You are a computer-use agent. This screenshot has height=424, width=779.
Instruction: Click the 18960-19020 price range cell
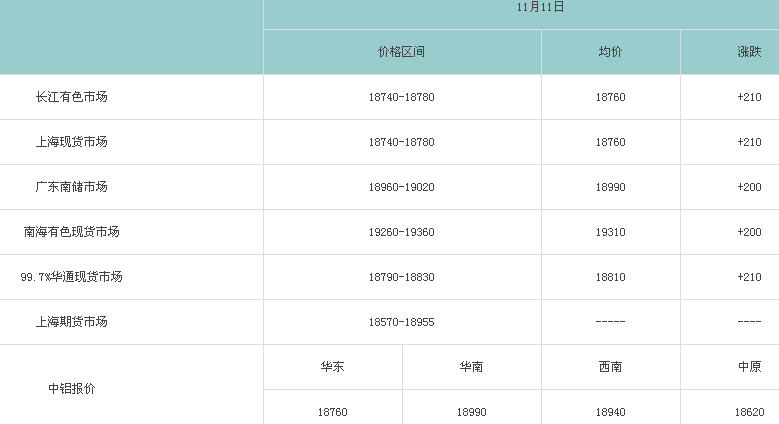(x=402, y=187)
